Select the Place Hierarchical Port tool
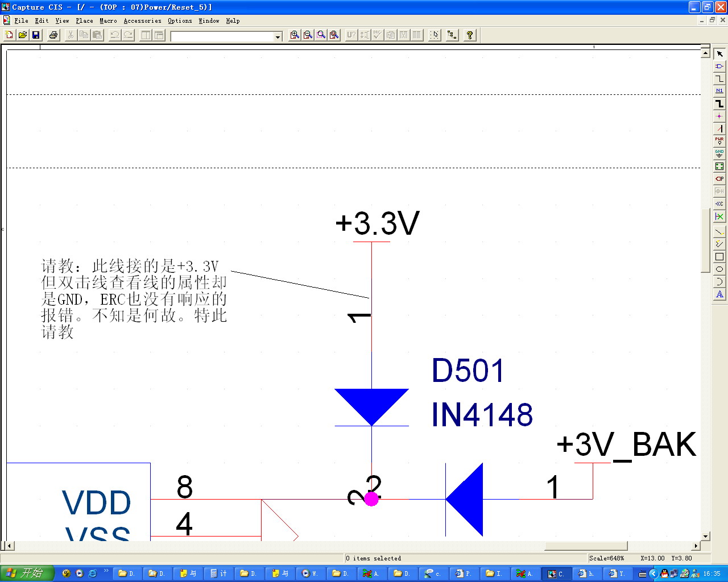The width and height of the screenshot is (728, 582). click(719, 178)
